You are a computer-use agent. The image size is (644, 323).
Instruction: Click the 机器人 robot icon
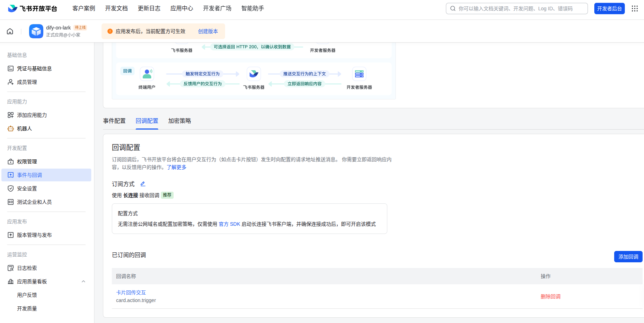click(10, 128)
